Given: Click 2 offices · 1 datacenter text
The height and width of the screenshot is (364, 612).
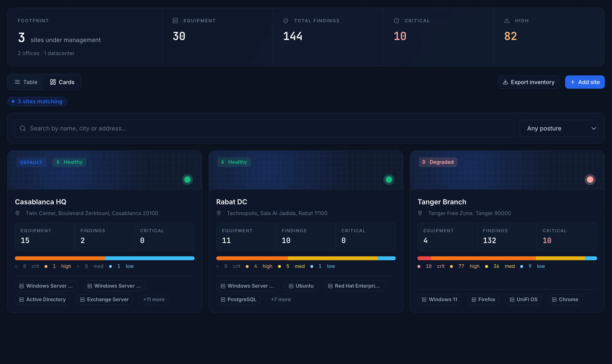Looking at the screenshot, I should point(46,53).
